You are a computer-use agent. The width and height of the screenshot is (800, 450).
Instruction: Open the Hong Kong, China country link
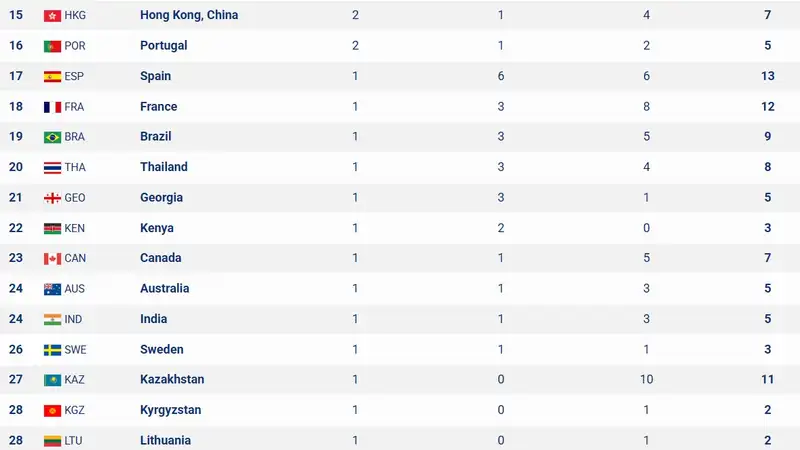[189, 15]
